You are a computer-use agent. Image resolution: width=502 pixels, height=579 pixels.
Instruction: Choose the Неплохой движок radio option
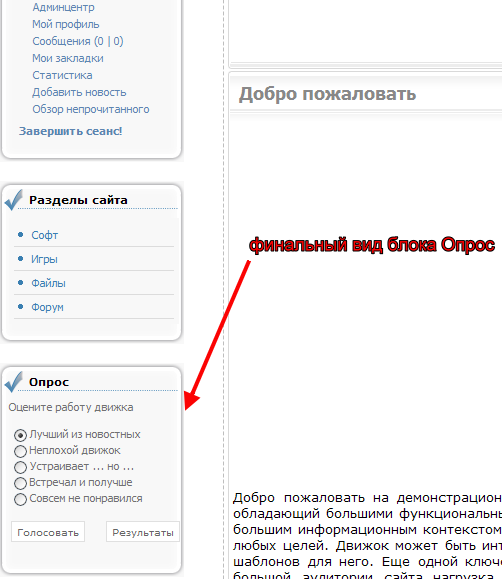pos(20,451)
